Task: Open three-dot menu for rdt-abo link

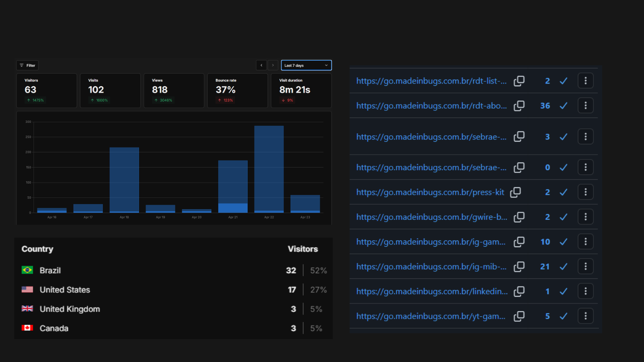Action: click(585, 105)
